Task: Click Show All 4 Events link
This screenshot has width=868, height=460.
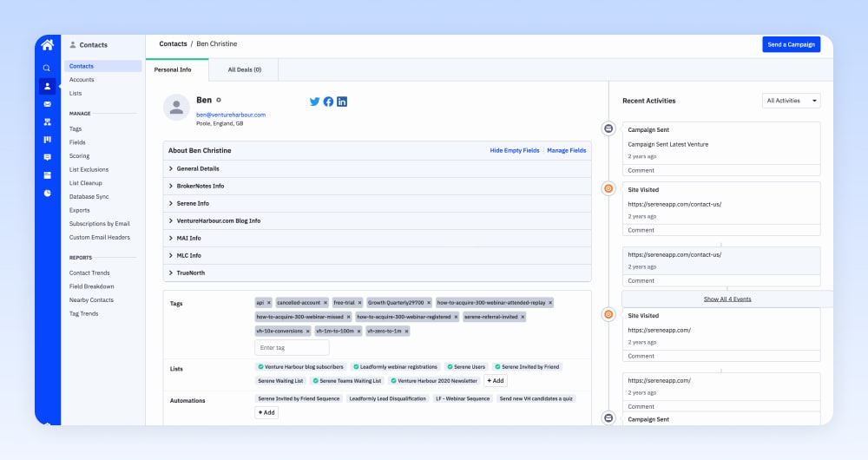Action: tap(727, 299)
